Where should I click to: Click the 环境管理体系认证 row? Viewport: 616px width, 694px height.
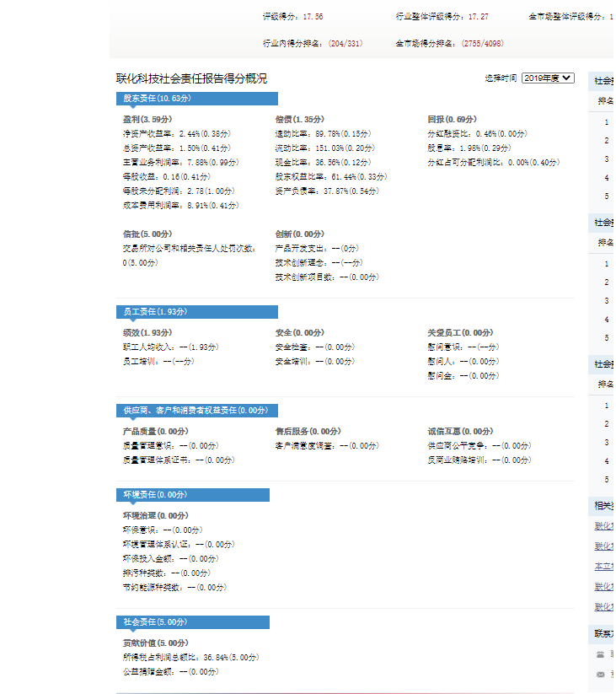click(x=179, y=545)
